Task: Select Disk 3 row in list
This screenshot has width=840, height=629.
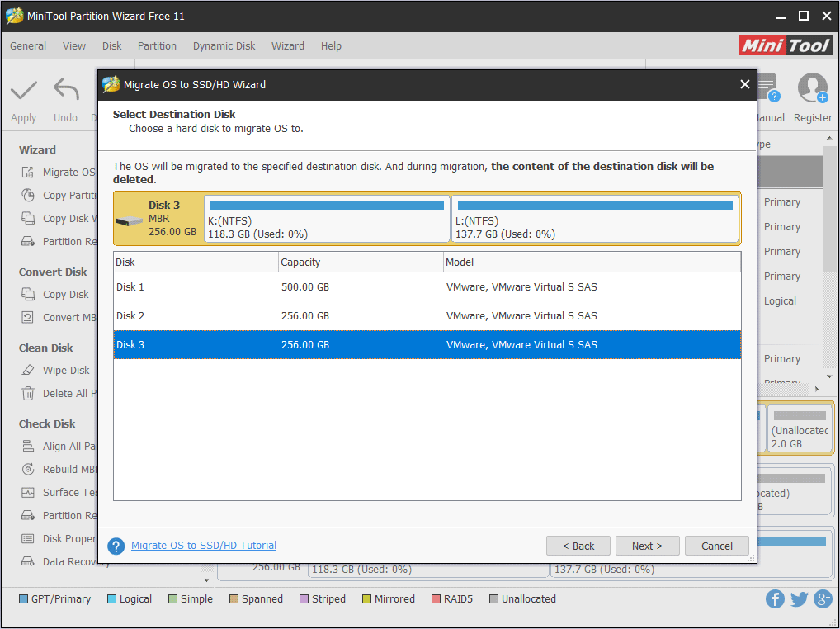Action: [427, 344]
